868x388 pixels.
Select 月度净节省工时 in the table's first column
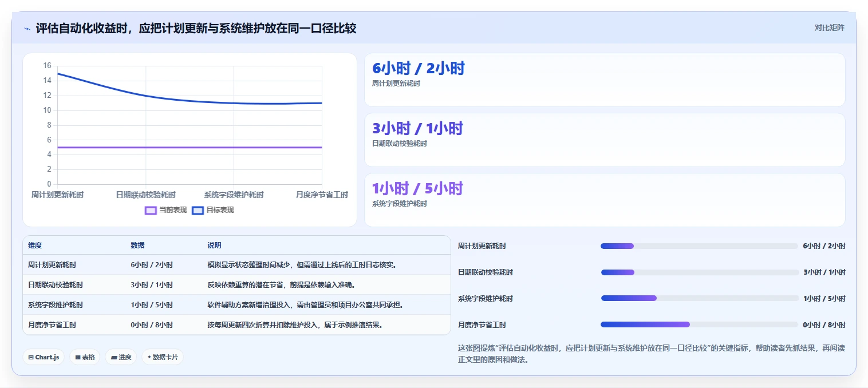[52, 325]
